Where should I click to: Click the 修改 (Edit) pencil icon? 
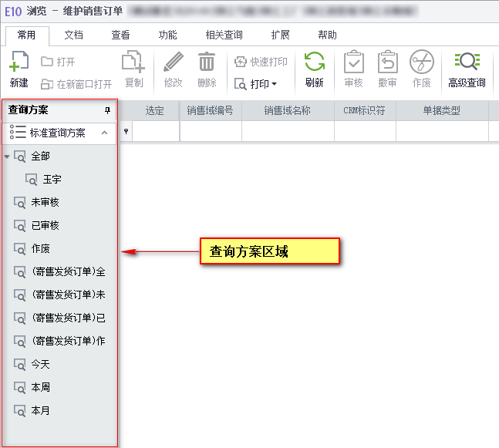pos(174,62)
